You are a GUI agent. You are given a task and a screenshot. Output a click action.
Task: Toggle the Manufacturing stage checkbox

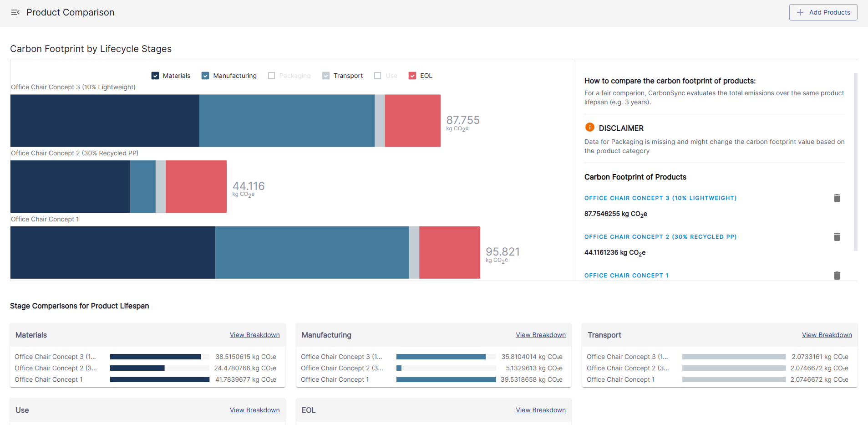tap(205, 76)
